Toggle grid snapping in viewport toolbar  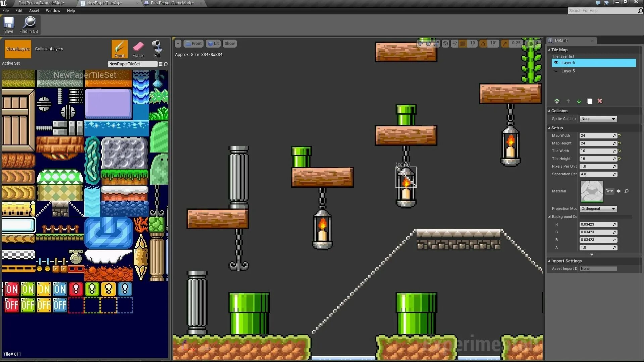463,44
